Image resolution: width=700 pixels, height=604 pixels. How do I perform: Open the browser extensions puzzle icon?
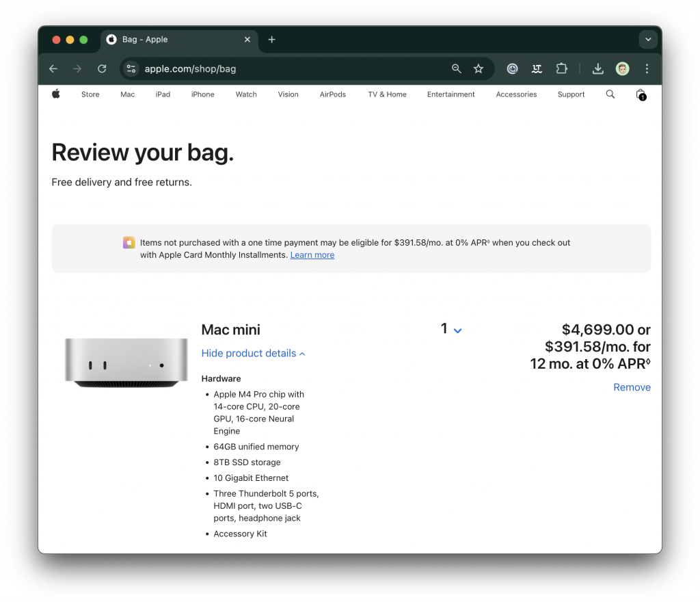(561, 68)
